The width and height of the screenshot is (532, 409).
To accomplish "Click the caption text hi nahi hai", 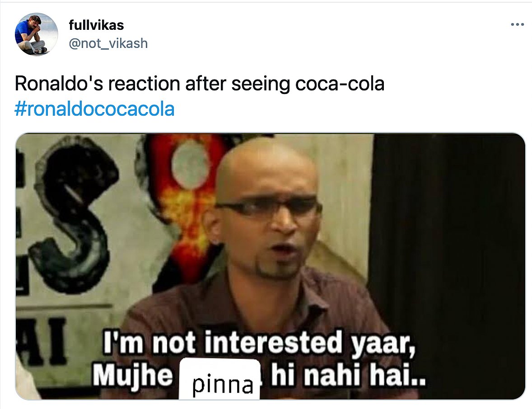I will click(x=348, y=376).
